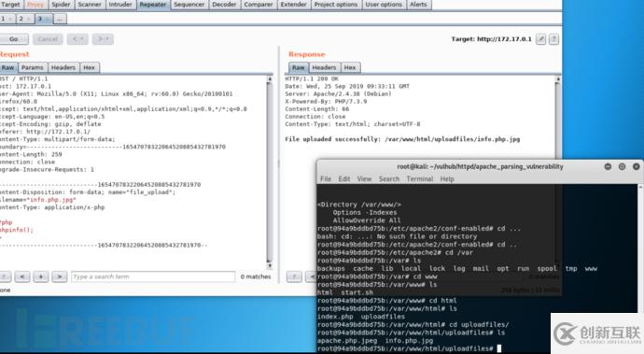This screenshot has height=354, width=644.
Task: Click the '0 matches' label in request pane
Action: point(256,276)
